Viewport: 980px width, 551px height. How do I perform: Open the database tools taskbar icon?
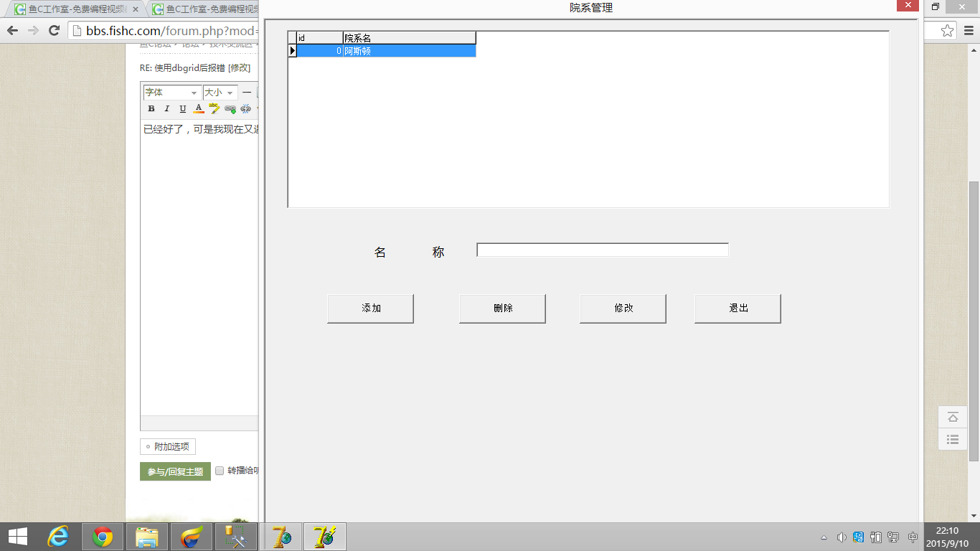pyautogui.click(x=236, y=537)
